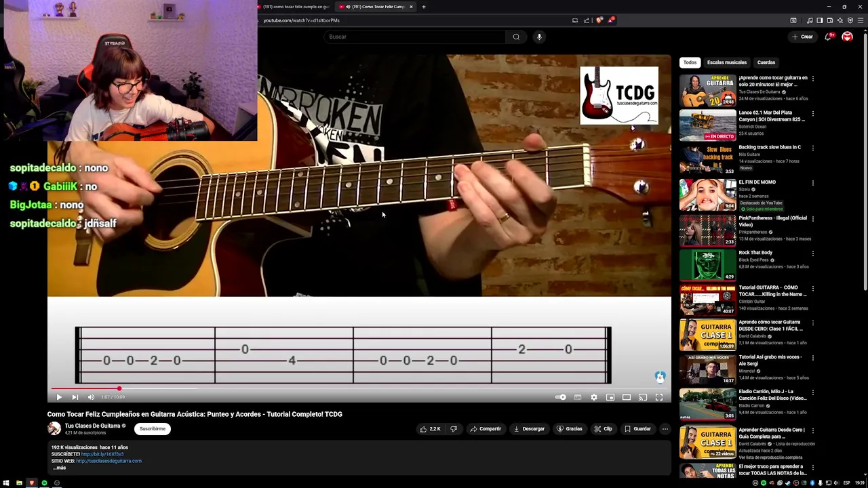Mute the video with the volume icon
The width and height of the screenshot is (868, 488).
pyautogui.click(x=91, y=397)
